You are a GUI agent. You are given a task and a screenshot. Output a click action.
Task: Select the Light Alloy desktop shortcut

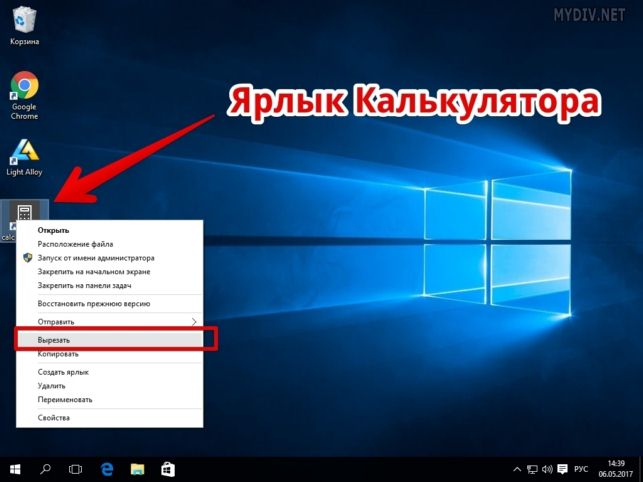[24, 158]
